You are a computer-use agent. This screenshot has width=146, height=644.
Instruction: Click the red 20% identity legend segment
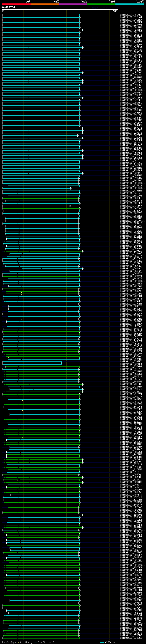16,4
